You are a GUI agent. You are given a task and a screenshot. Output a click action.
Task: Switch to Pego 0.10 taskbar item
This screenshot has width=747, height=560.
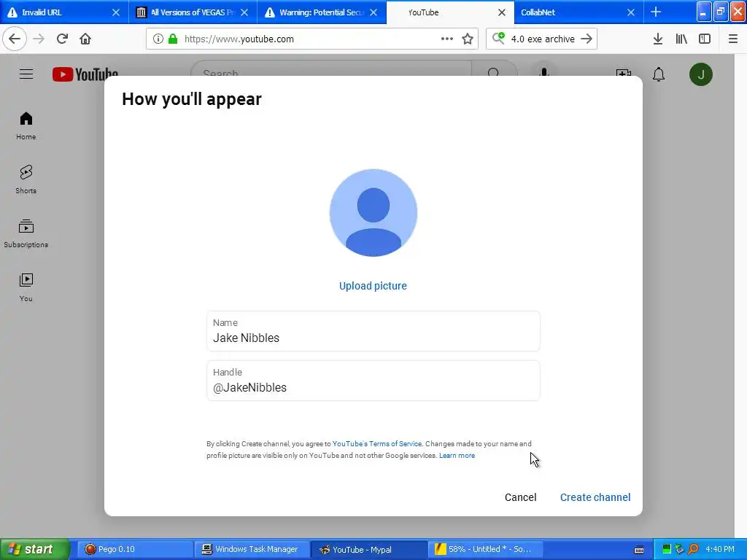[x=135, y=549]
